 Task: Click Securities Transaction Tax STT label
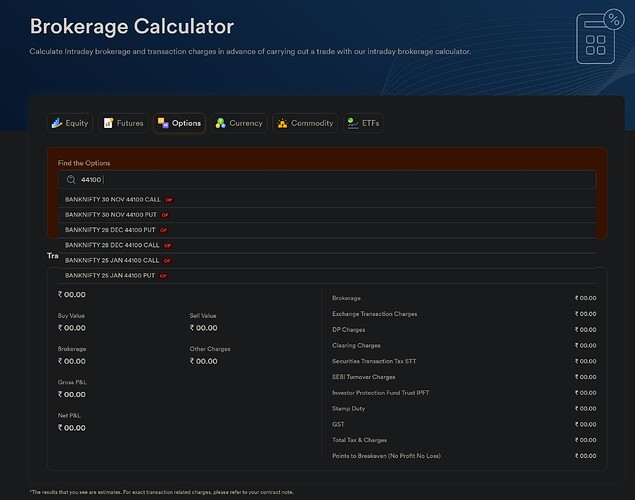pyautogui.click(x=374, y=361)
